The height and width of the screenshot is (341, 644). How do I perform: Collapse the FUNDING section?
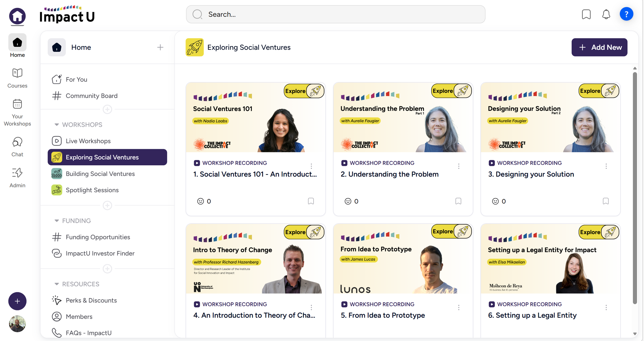(57, 221)
